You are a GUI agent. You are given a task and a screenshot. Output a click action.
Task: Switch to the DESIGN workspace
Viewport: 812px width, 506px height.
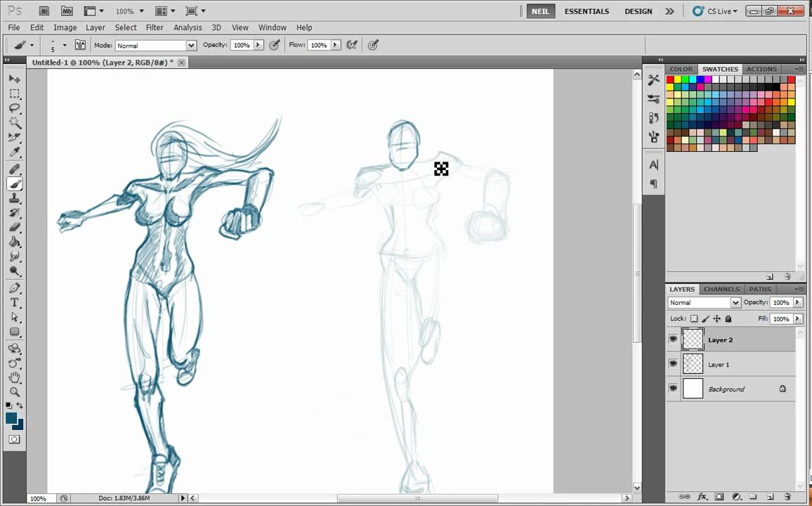click(638, 11)
